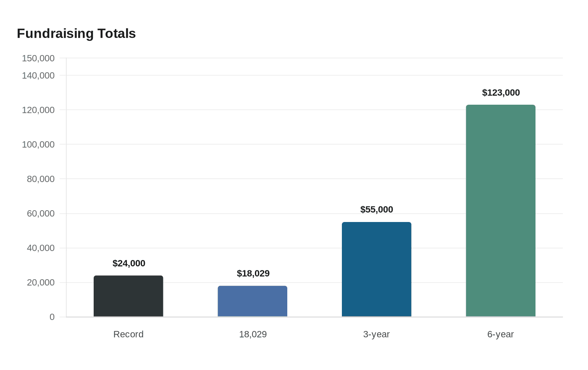
Task: Click the 100,000 y-axis tick label
Action: (x=38, y=145)
